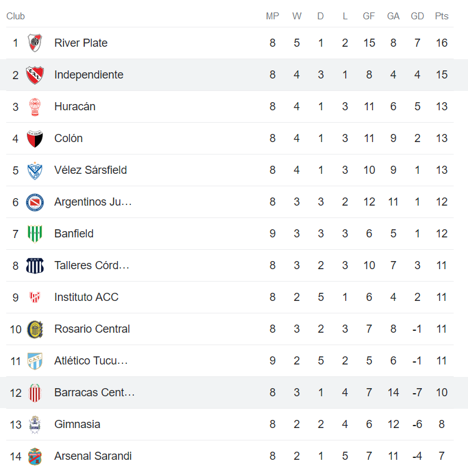Click the Gimnasia club crest

[35, 424]
